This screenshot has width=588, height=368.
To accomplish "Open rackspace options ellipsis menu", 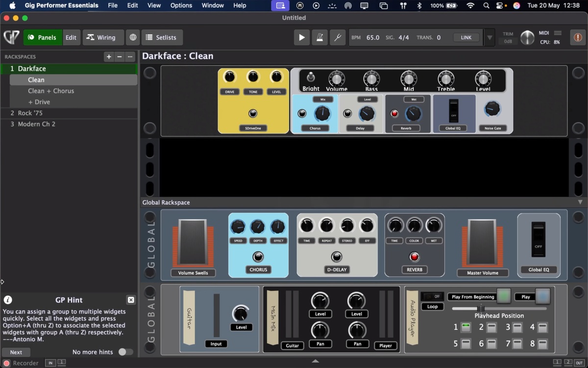I will coord(130,57).
